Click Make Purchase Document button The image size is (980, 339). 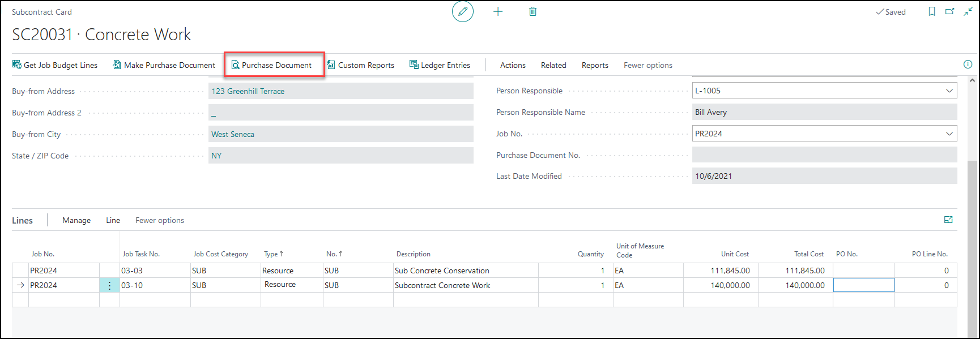point(164,65)
